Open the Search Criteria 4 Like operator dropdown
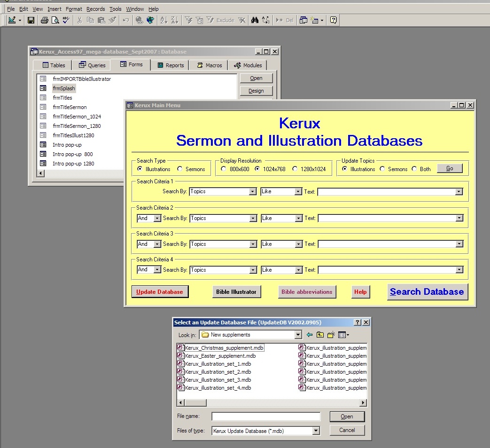 click(x=299, y=270)
